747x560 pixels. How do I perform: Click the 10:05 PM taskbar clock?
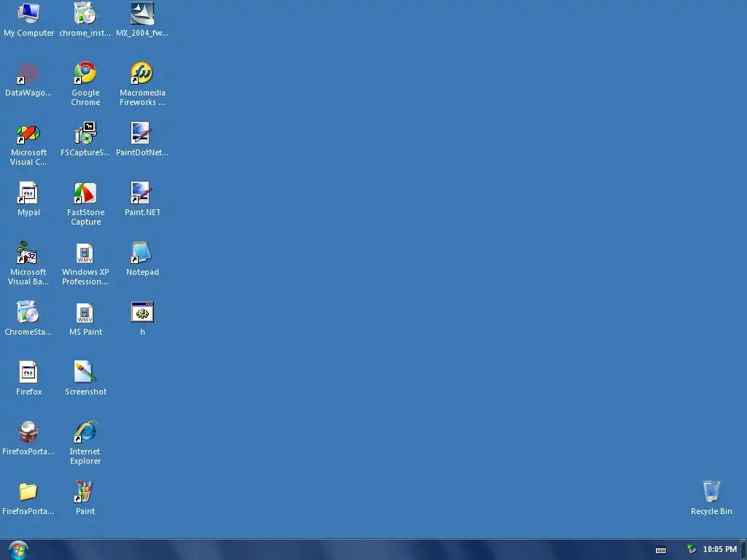pos(720,549)
